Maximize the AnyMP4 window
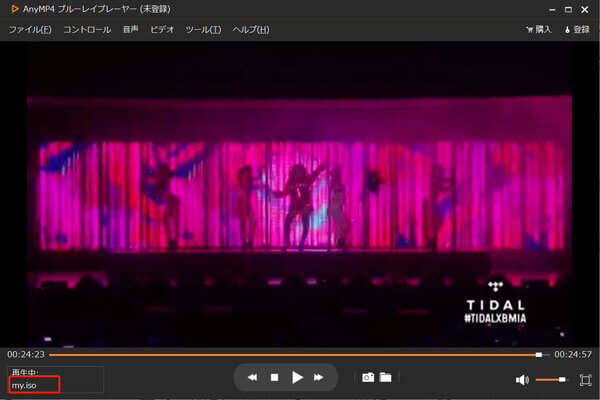The image size is (600, 400). 568,10
